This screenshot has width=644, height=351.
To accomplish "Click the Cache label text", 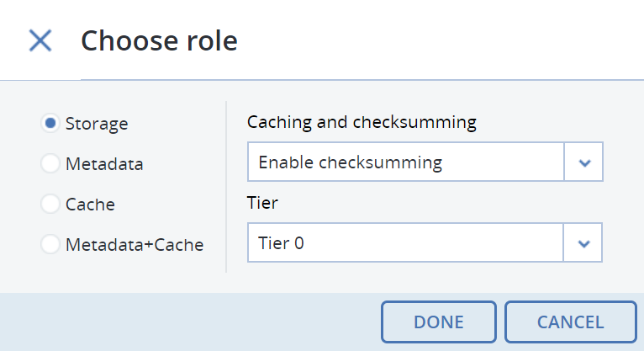I will (90, 205).
